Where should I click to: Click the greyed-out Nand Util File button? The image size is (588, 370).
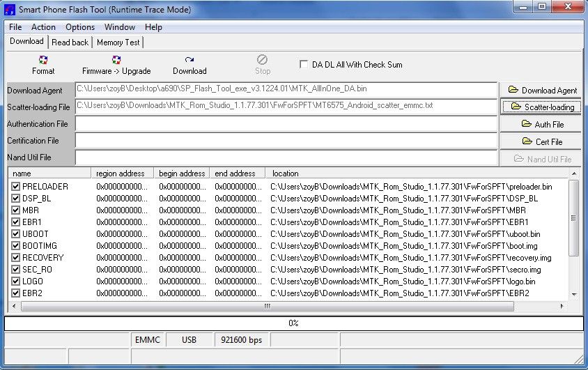tap(541, 159)
